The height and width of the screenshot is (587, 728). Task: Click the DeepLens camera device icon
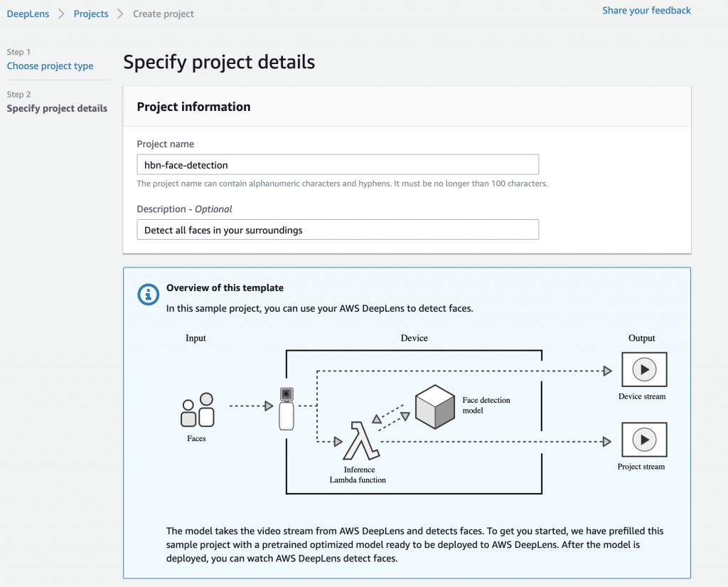point(287,408)
